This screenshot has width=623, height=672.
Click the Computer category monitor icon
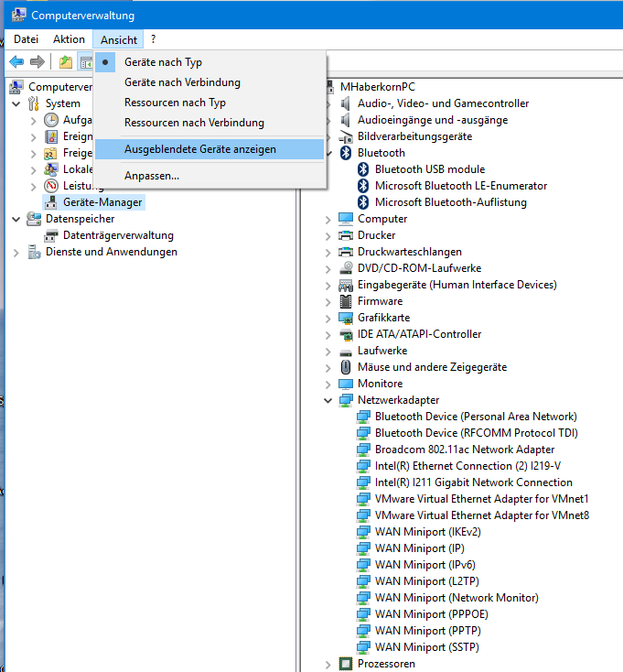coord(346,219)
